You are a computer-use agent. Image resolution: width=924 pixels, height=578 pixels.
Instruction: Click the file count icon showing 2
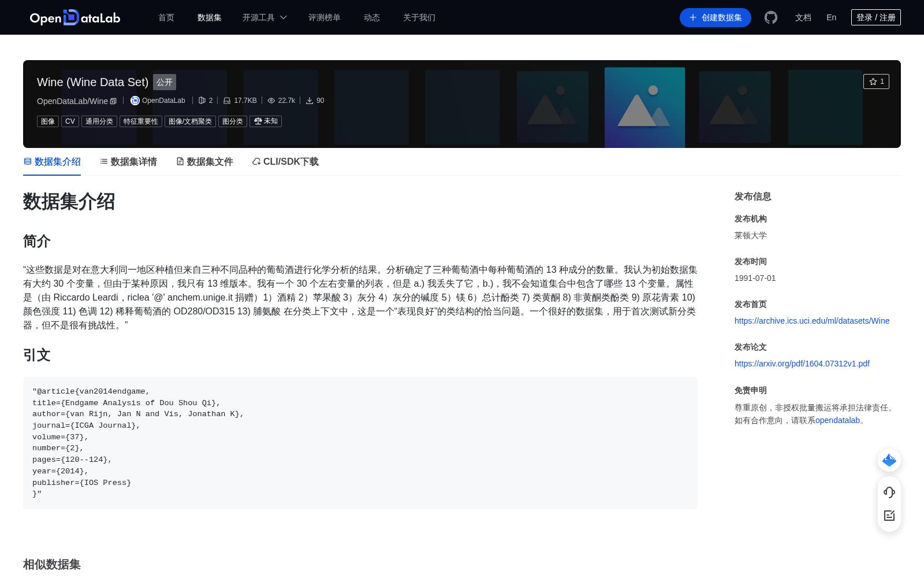tap(202, 101)
